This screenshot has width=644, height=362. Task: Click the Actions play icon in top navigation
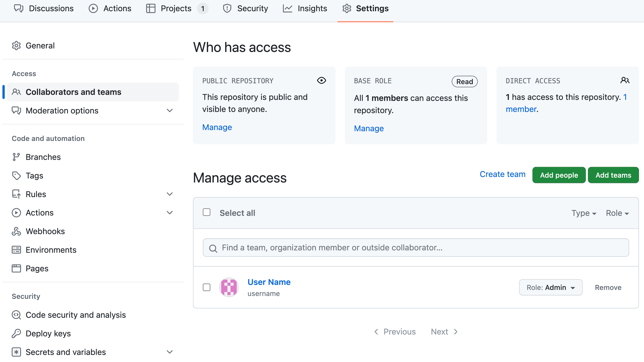[93, 8]
